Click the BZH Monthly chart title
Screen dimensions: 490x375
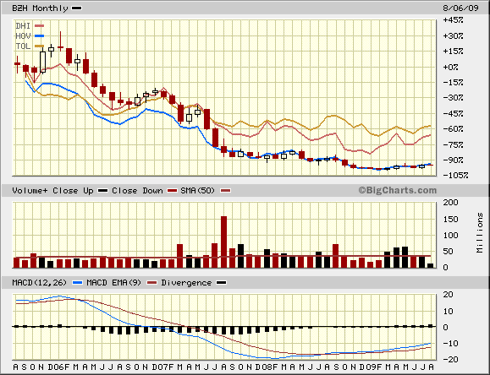click(x=40, y=8)
